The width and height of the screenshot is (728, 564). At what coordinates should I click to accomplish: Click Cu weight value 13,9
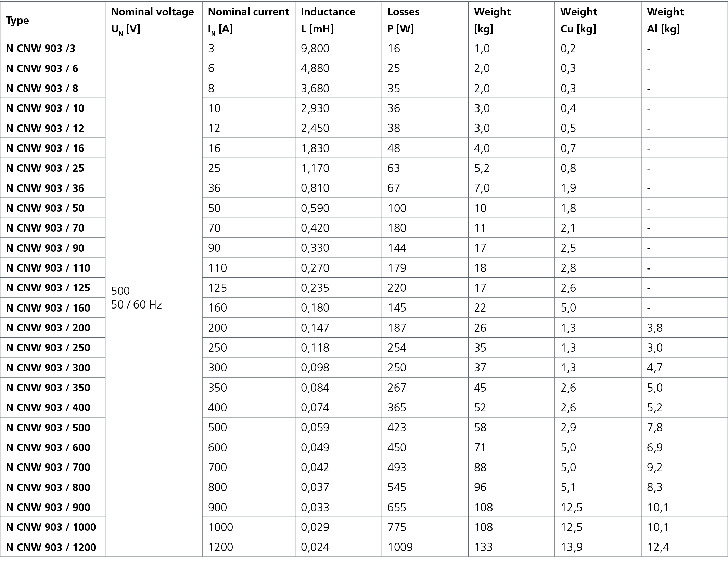click(x=572, y=547)
